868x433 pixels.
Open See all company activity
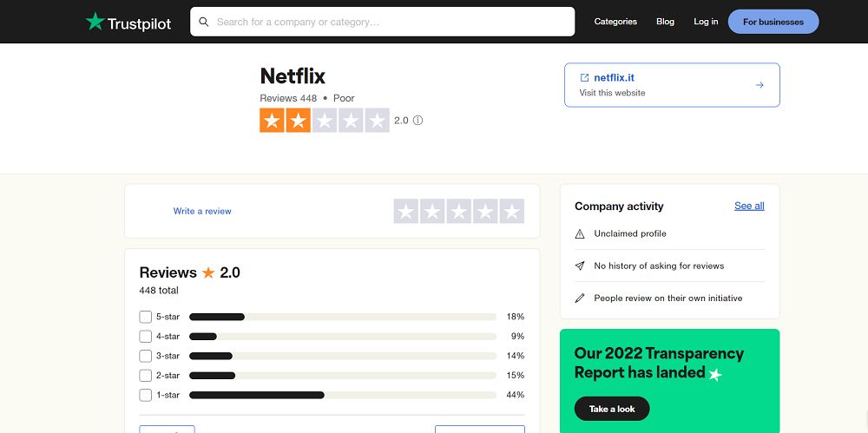(750, 206)
